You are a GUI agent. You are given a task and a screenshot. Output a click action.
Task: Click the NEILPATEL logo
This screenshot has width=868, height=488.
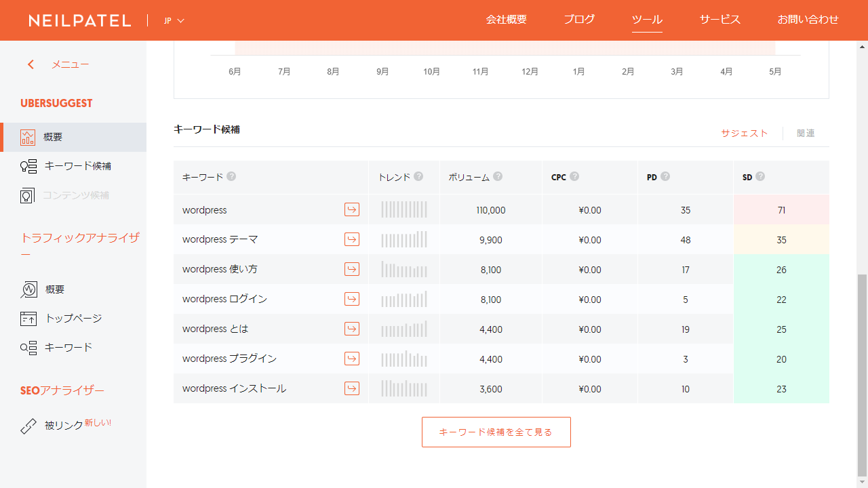(80, 20)
